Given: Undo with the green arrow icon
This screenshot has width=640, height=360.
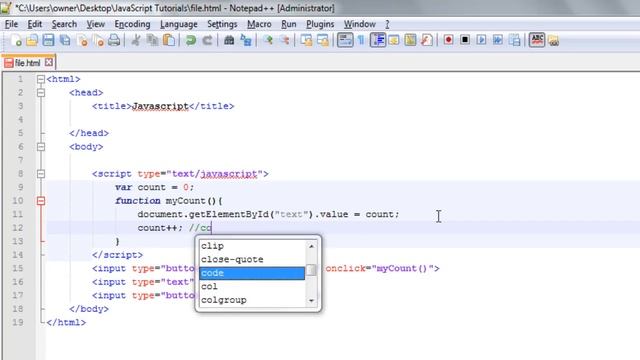Looking at the screenshot, I should (x=191, y=40).
